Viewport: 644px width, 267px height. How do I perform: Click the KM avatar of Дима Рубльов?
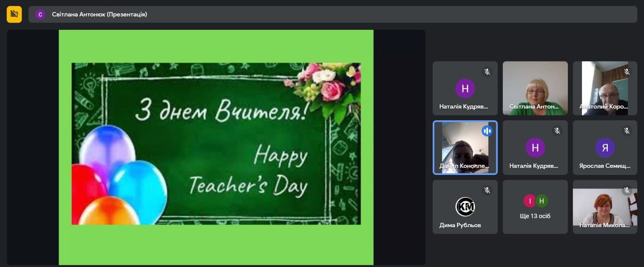[465, 207]
